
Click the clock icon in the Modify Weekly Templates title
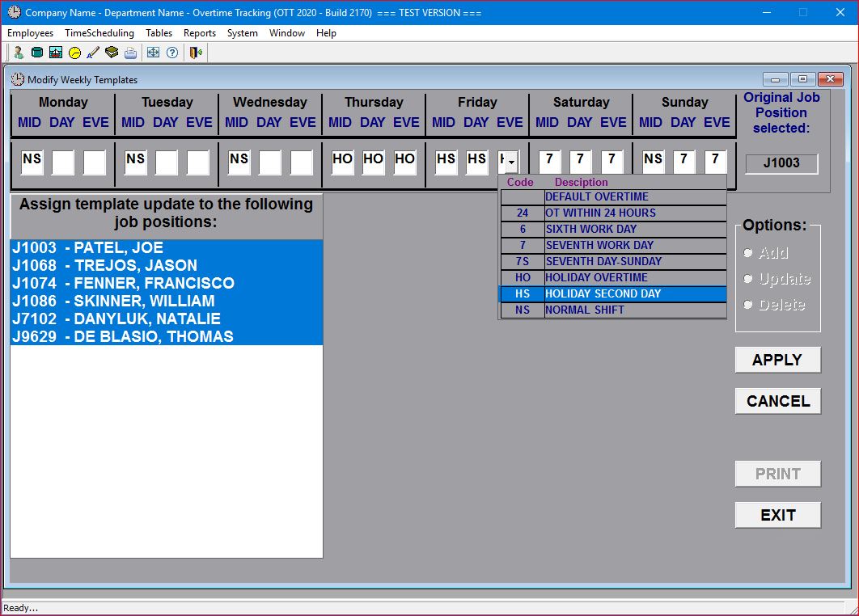tap(18, 79)
